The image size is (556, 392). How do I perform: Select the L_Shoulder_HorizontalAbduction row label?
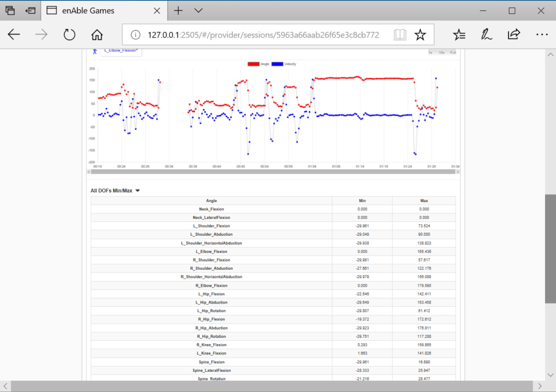click(x=211, y=243)
